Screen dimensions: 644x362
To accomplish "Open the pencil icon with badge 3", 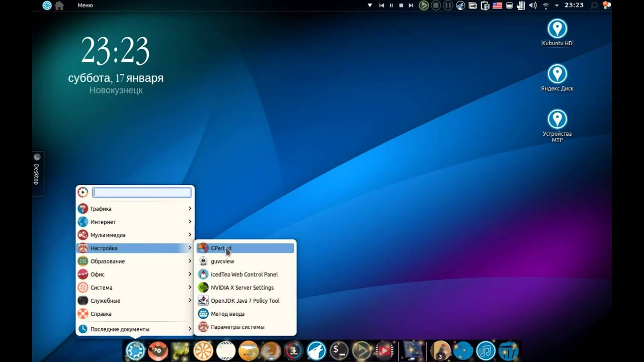I will click(x=441, y=350).
